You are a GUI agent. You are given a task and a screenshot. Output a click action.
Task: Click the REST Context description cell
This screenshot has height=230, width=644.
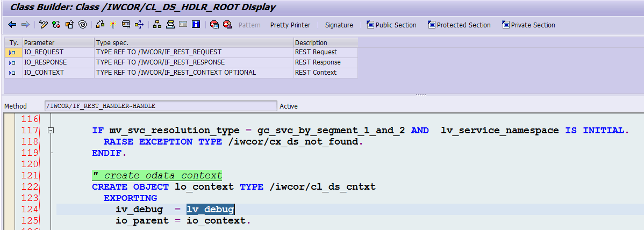(x=326, y=73)
